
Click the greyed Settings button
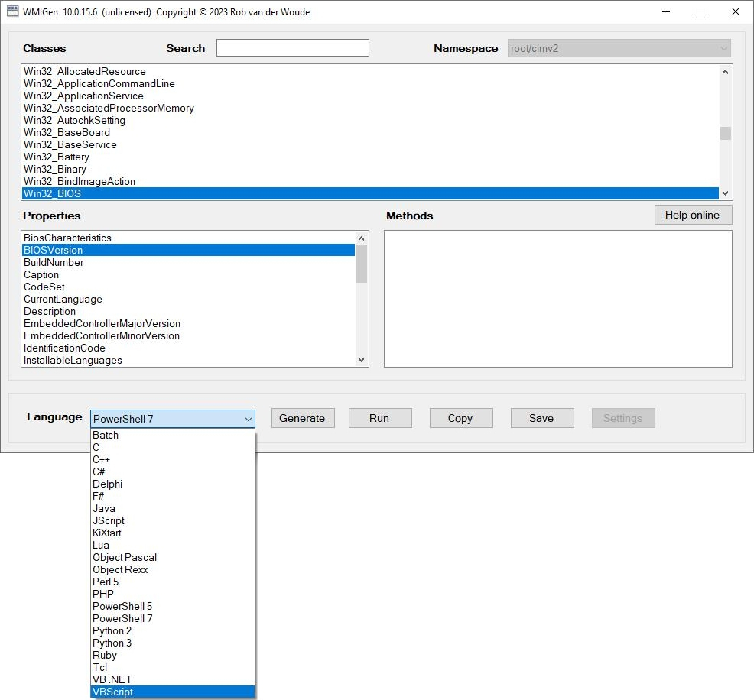pos(623,418)
